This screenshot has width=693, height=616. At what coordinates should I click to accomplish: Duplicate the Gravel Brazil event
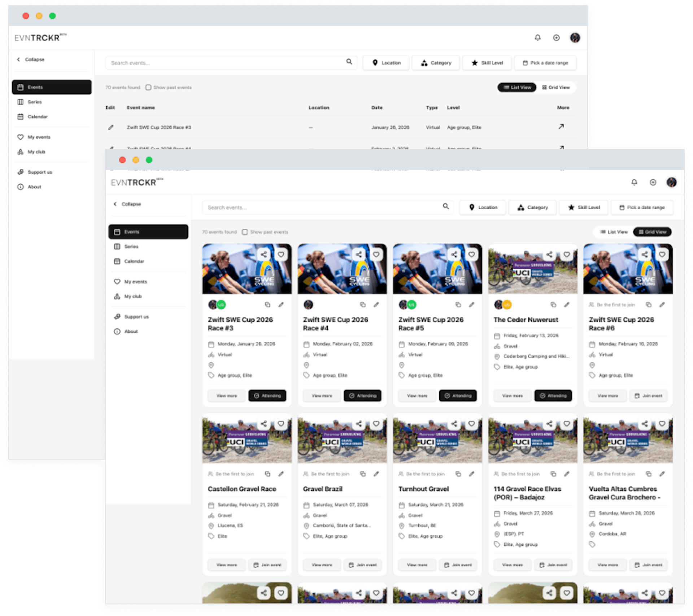pos(363,474)
